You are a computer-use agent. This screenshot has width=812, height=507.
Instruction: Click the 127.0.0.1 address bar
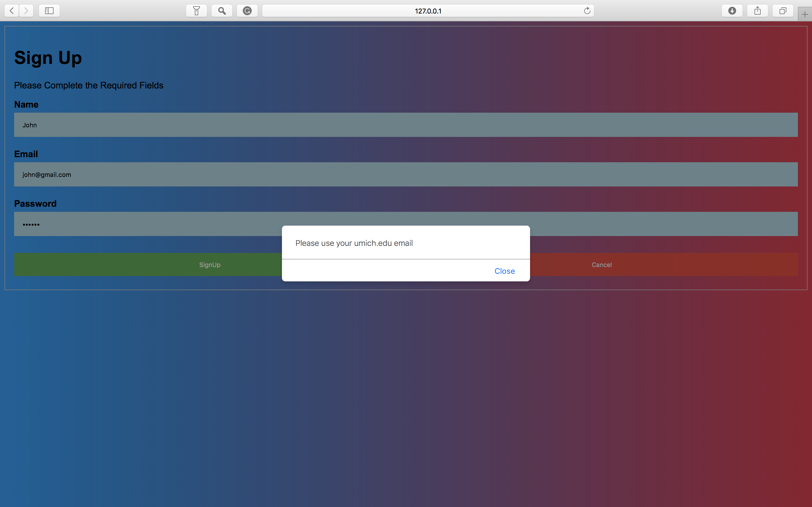(x=428, y=11)
